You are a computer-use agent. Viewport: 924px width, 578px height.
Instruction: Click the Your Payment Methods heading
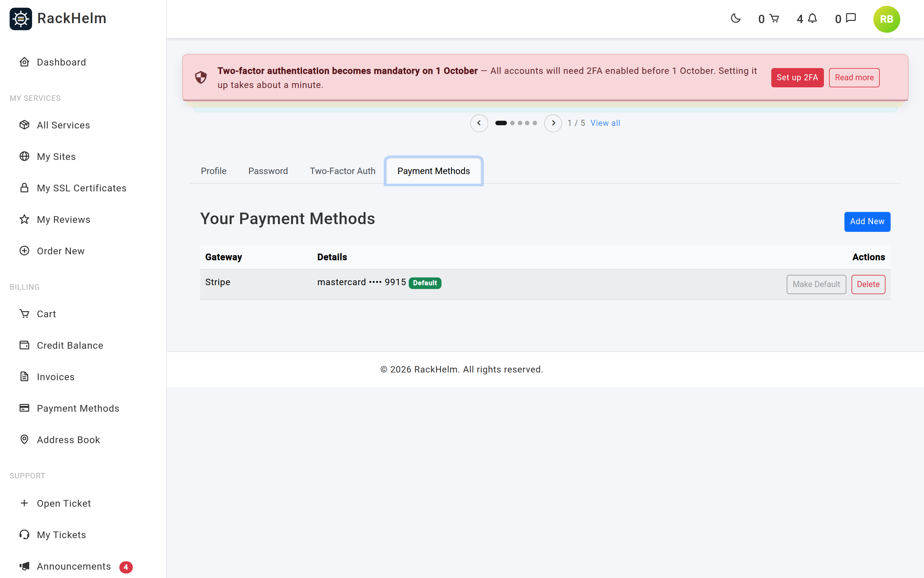[x=287, y=219]
